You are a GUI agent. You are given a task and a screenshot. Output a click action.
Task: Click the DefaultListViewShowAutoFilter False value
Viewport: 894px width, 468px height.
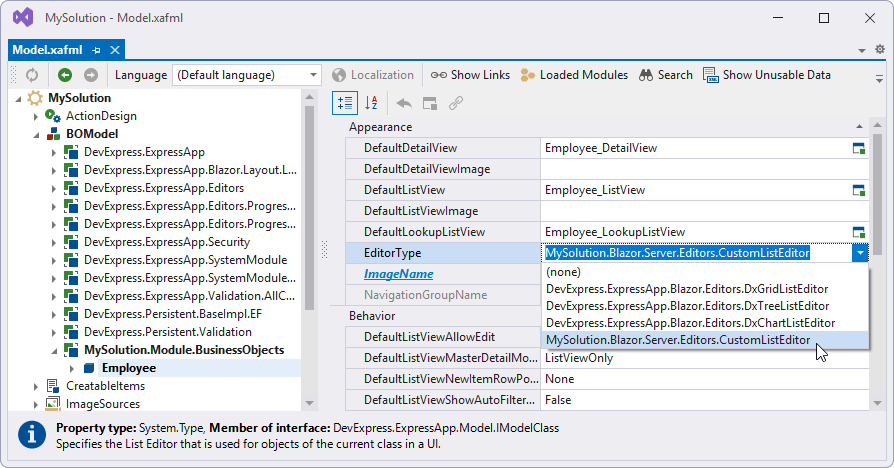704,400
